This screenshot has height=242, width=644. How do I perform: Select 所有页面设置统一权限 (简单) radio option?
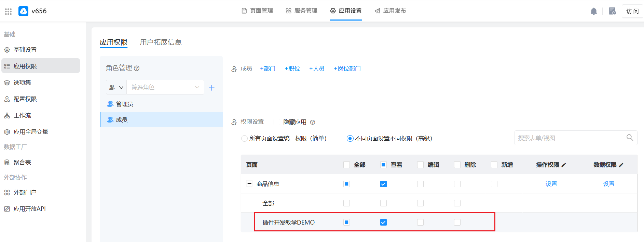tap(244, 139)
